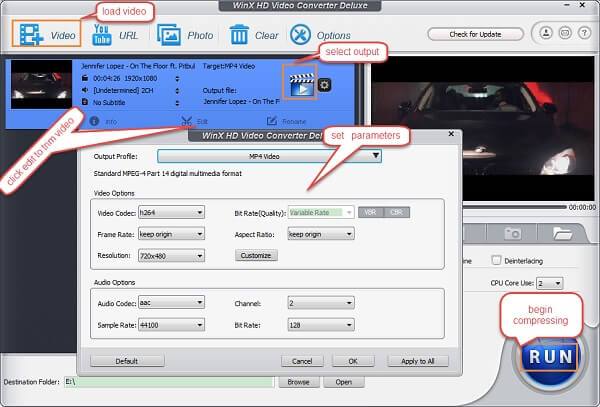Viewport: 600px width, 407px height.
Task: Click Rename for the video item
Action: pyautogui.click(x=287, y=121)
